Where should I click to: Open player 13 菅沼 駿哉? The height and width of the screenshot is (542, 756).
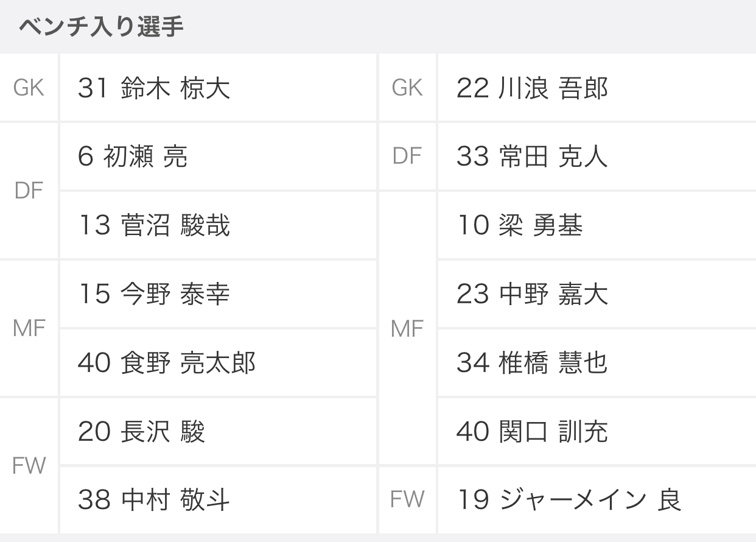[154, 226]
